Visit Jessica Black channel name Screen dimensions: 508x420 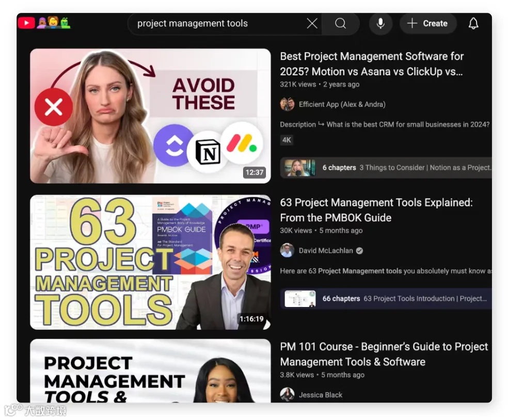pos(321,395)
